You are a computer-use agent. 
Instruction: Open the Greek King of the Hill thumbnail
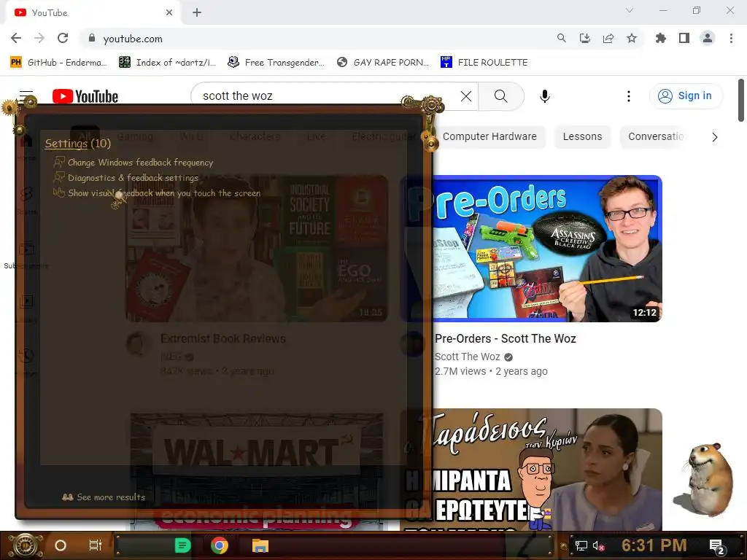click(x=531, y=470)
